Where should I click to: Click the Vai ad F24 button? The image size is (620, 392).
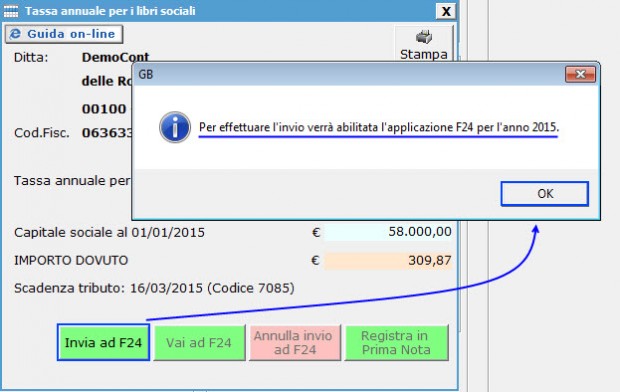[x=199, y=343]
